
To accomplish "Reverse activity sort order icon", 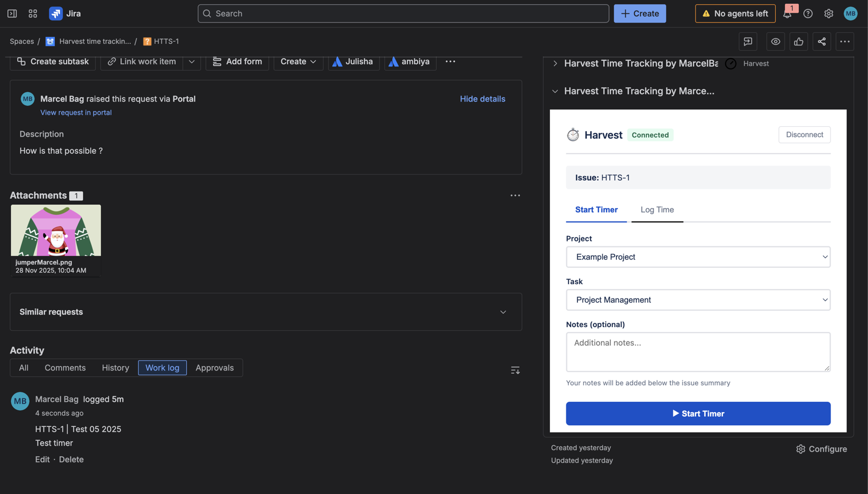I will [x=515, y=370].
